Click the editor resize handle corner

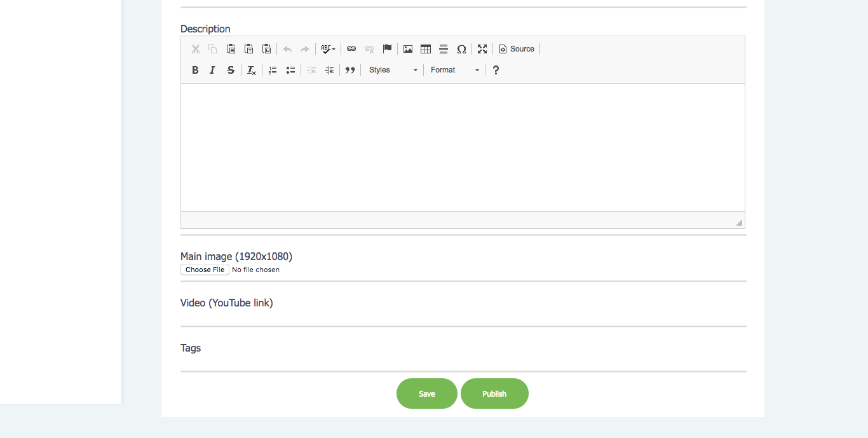739,222
